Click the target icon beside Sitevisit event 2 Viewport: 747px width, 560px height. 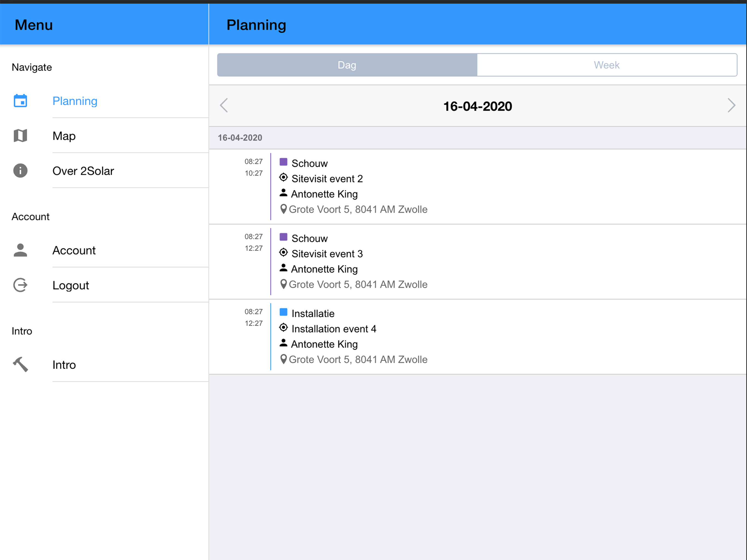283,178
